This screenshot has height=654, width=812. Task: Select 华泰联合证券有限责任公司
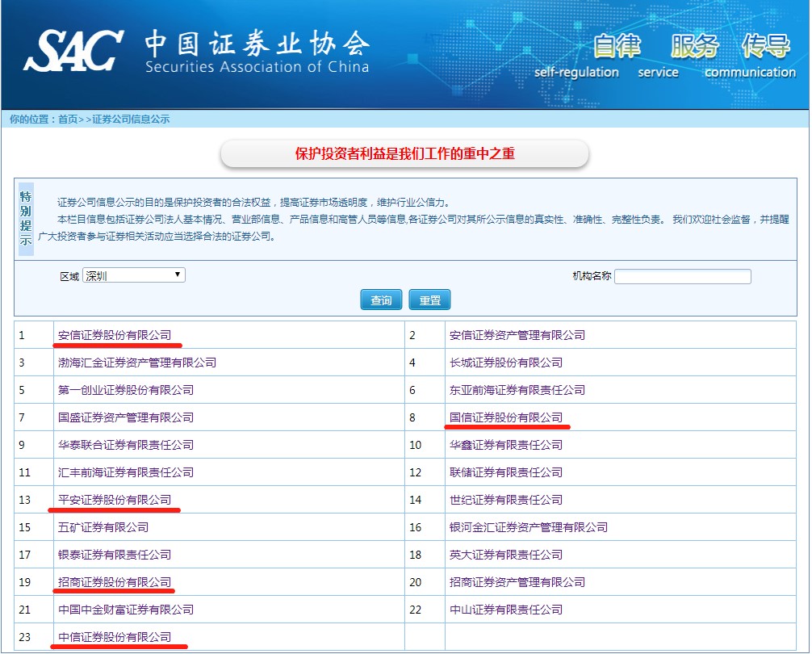click(125, 445)
